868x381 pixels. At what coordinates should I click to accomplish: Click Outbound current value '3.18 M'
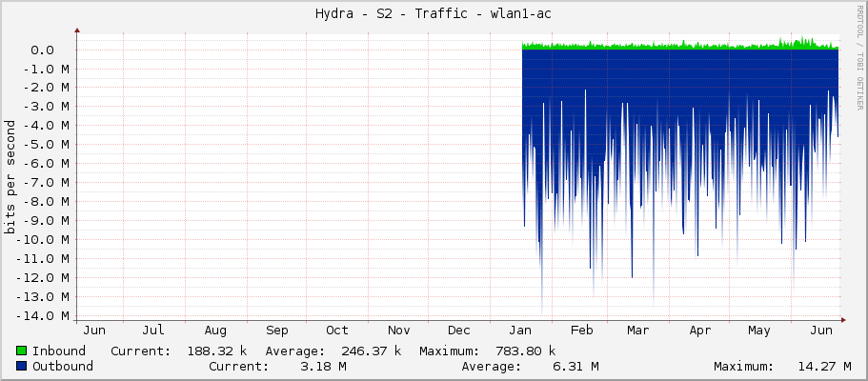point(323,366)
